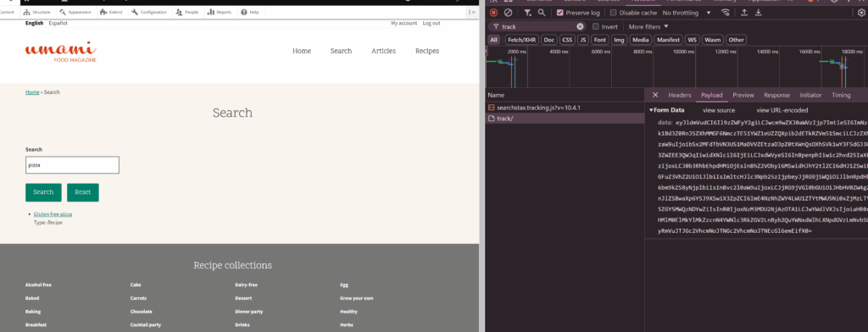Switch to the Initiator tab

click(810, 95)
